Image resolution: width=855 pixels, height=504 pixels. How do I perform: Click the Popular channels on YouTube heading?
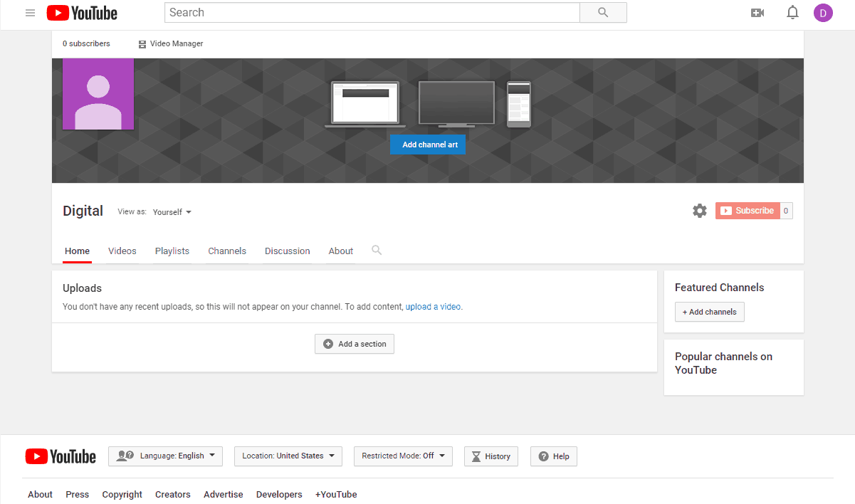(x=723, y=363)
